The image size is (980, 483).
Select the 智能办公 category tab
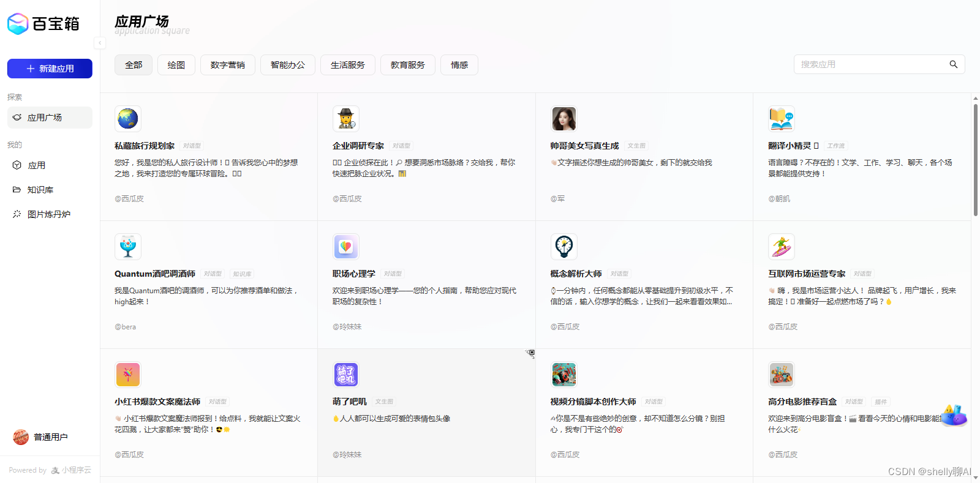[288, 65]
